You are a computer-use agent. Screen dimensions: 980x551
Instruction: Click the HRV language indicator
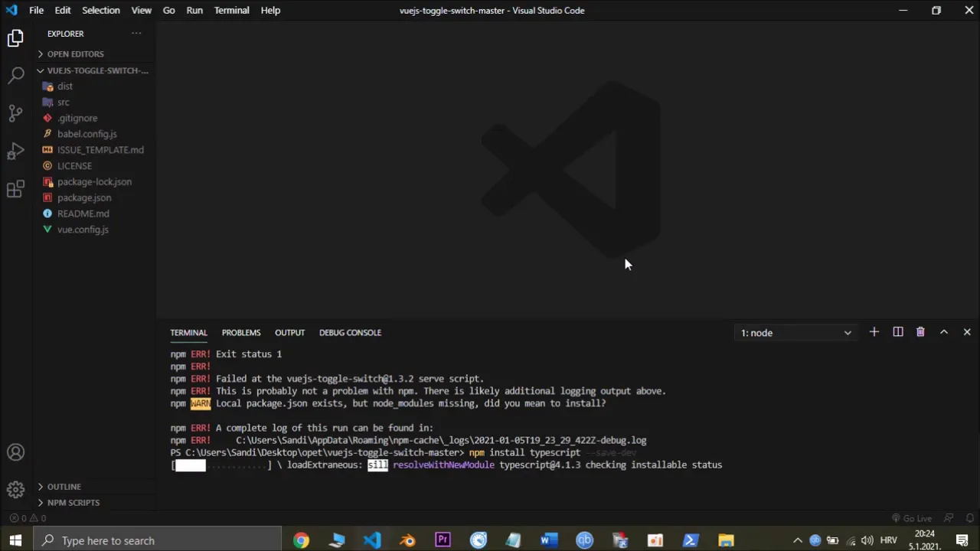[x=889, y=540]
